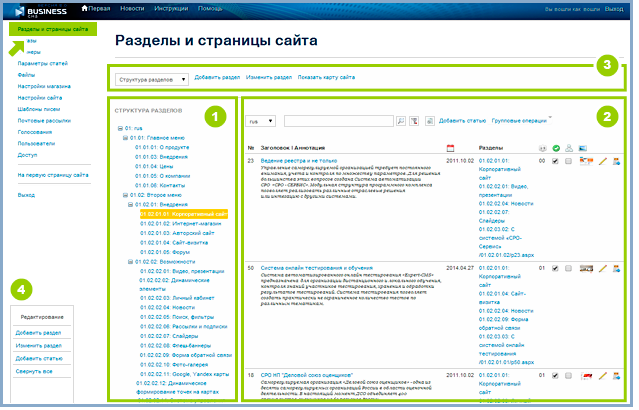639x410 pixels.
Task: Click the Business CMS logo
Action: point(41,12)
